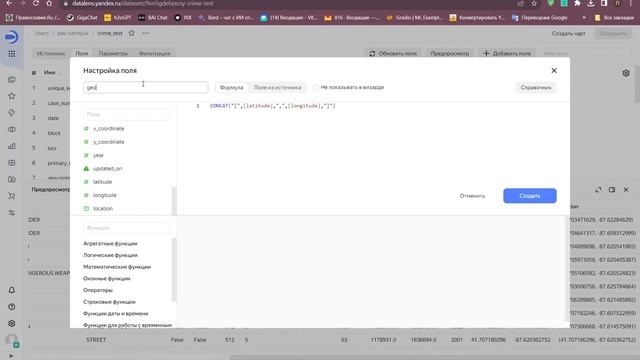Viewport: 640px width, 360px height.
Task: Open the favorites star icon in left sidebar
Action: point(11,96)
